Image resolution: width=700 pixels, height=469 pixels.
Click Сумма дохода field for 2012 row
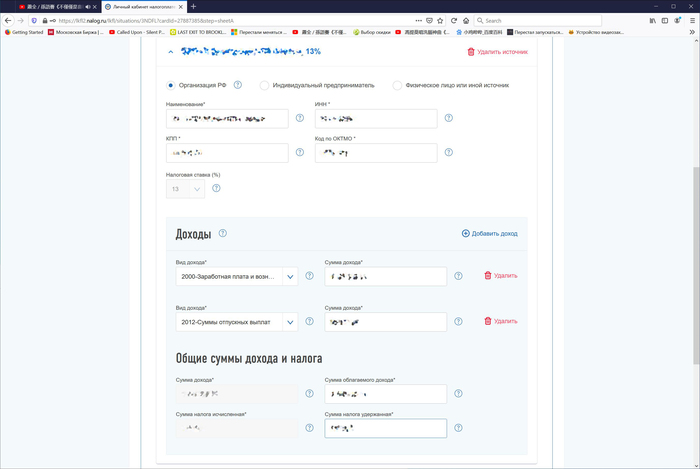click(x=386, y=322)
